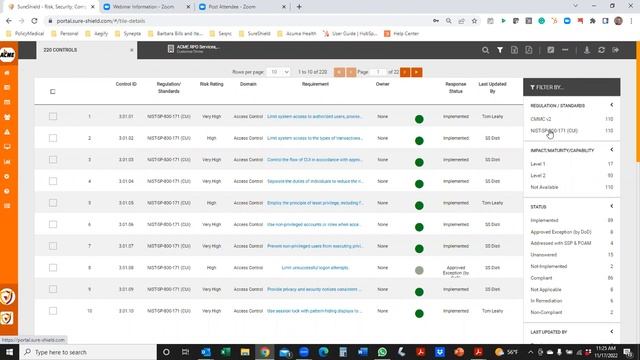Check the box for control 3.01.10
Image resolution: width=640 pixels, height=360 pixels.
pos(53,311)
